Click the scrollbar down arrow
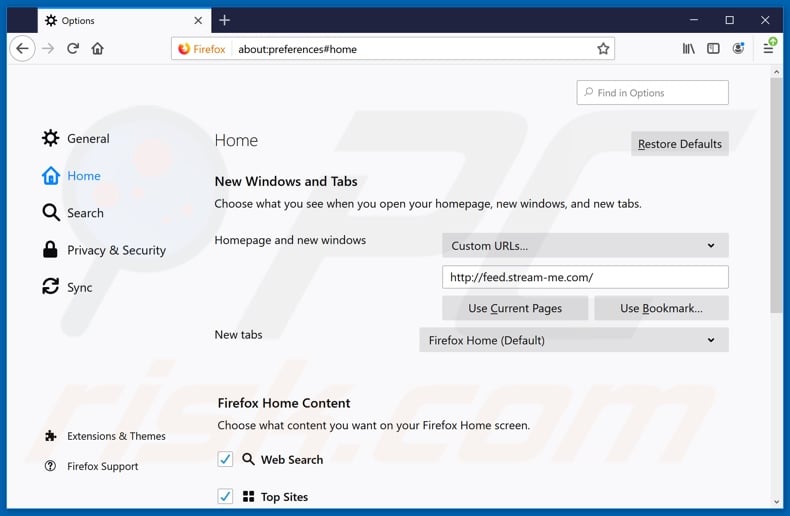Screen dimensions: 790x516 (776, 501)
